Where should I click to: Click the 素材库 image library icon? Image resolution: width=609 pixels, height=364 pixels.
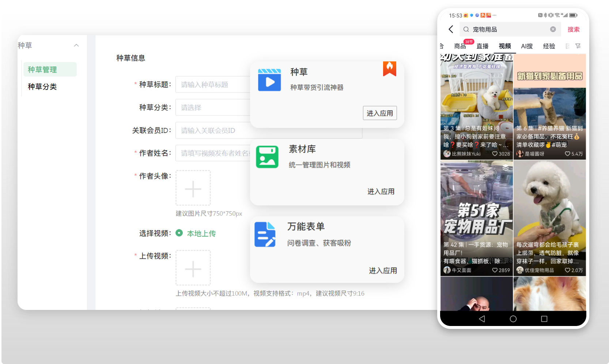click(x=267, y=157)
